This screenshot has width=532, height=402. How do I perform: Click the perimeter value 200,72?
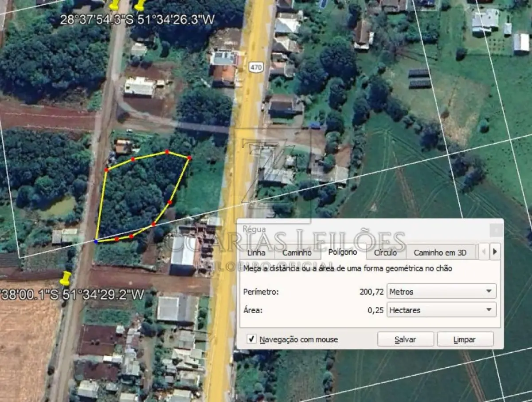tap(372, 292)
